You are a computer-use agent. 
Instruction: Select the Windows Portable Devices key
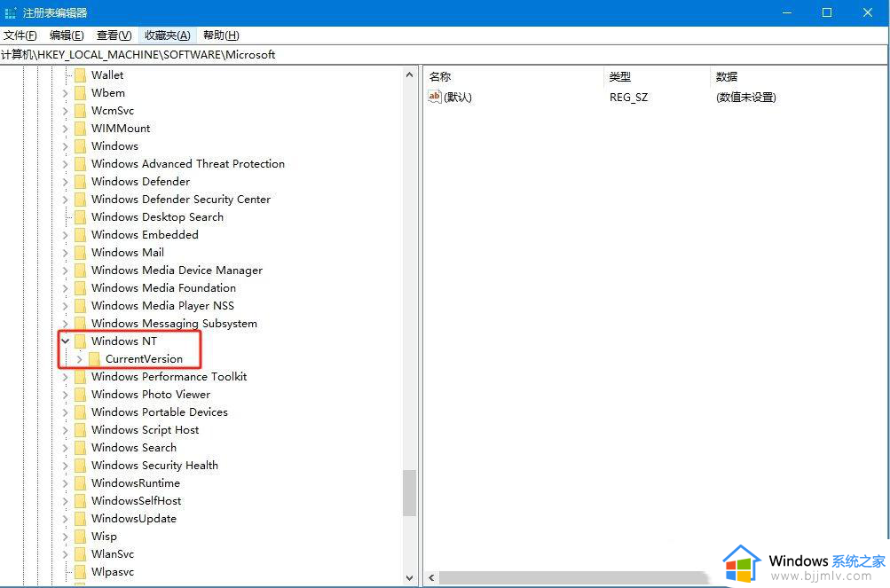[160, 412]
